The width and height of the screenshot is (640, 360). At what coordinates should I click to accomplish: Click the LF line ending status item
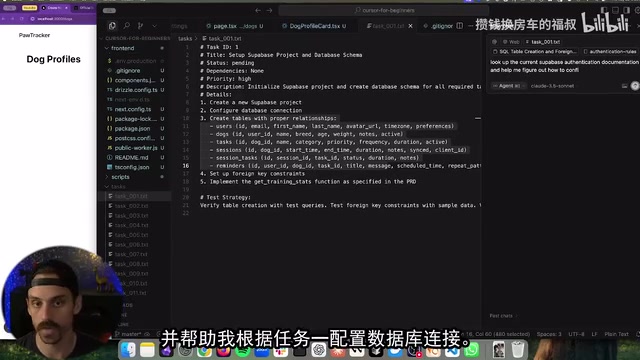point(594,334)
